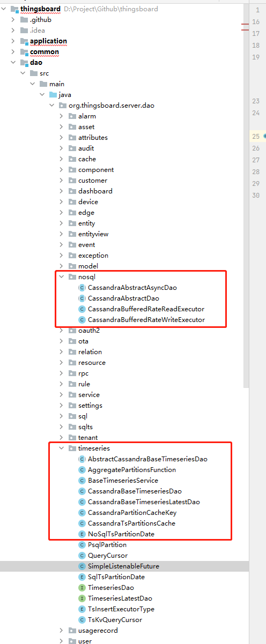Open TsKvQueryCursor class
Screen dimensions: 266x644
(115, 620)
